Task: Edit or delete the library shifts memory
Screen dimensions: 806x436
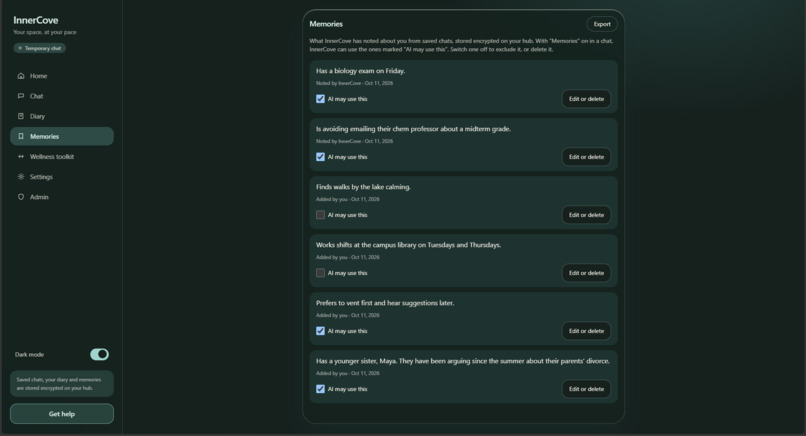Action: (586, 273)
